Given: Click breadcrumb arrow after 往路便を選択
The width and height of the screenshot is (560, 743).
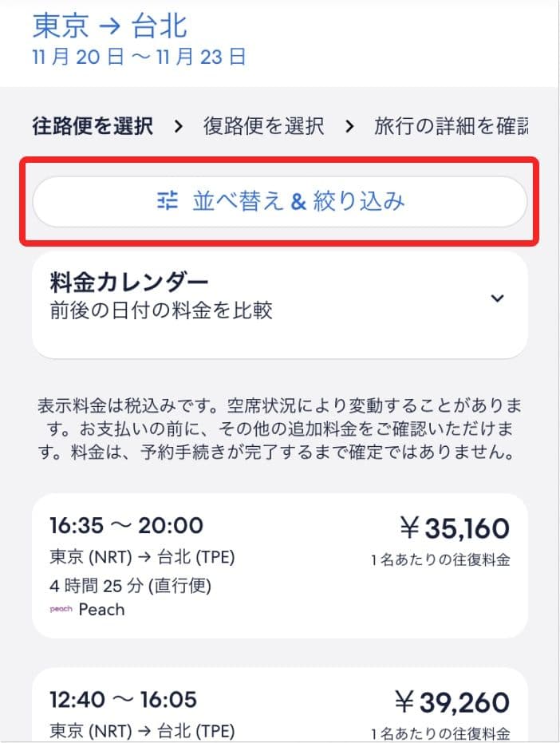Looking at the screenshot, I should [x=178, y=126].
